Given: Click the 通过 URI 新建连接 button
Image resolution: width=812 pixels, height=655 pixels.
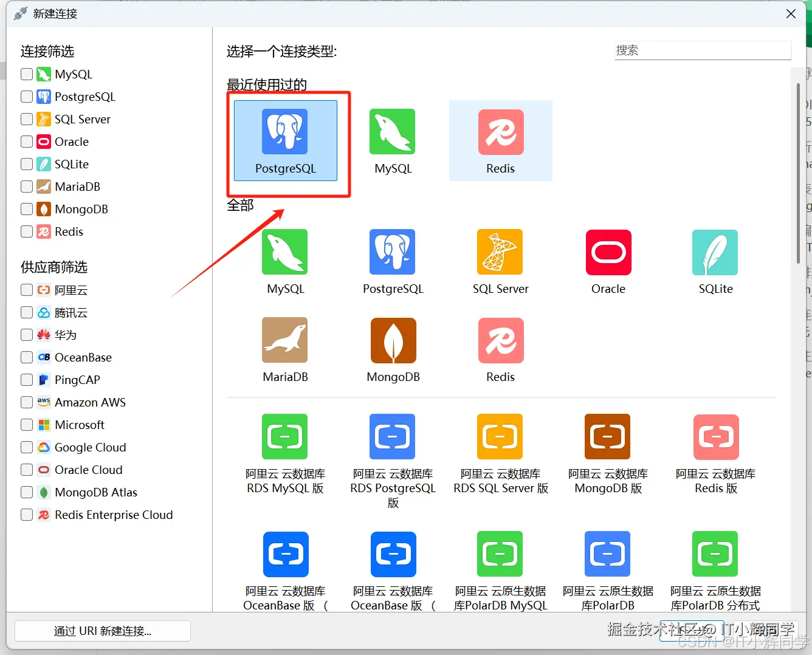Looking at the screenshot, I should [x=103, y=631].
